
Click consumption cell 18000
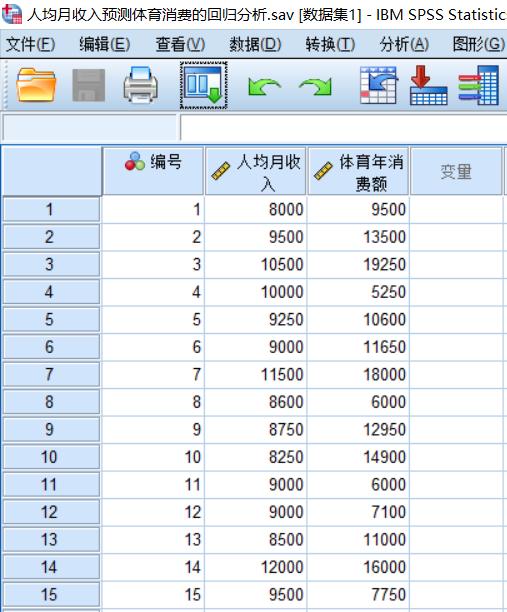[358, 374]
